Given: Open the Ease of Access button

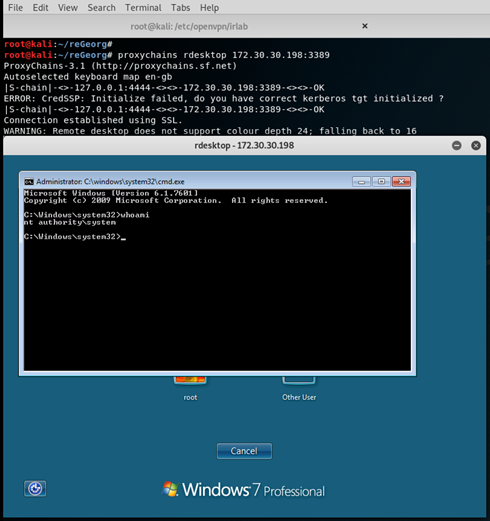Looking at the screenshot, I should (35, 489).
